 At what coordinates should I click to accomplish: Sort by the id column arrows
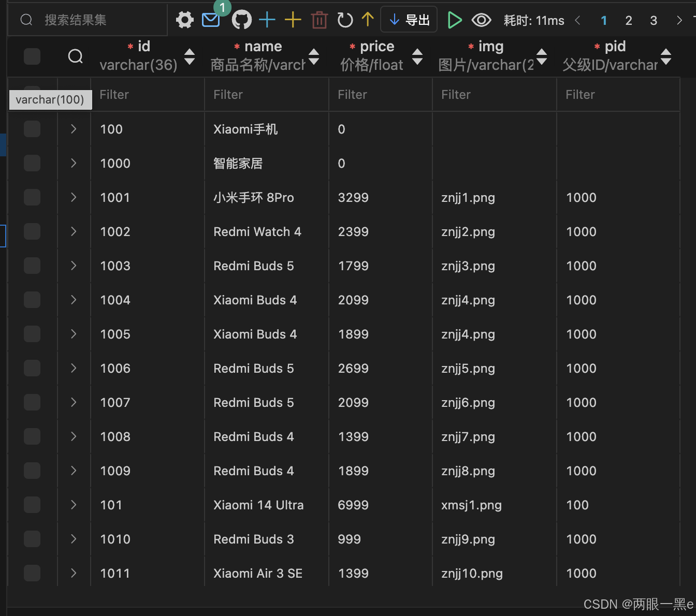190,56
